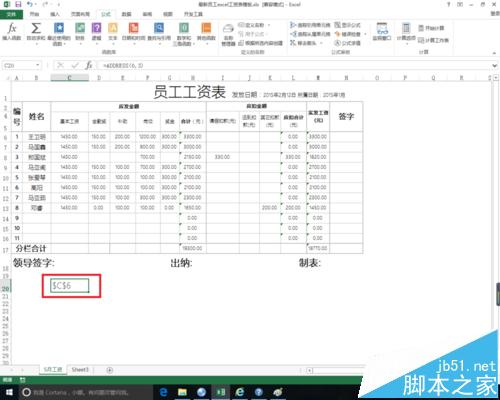This screenshot has height=400, width=500.
Task: Switch to the Page Layout tab
Action: tap(80, 14)
